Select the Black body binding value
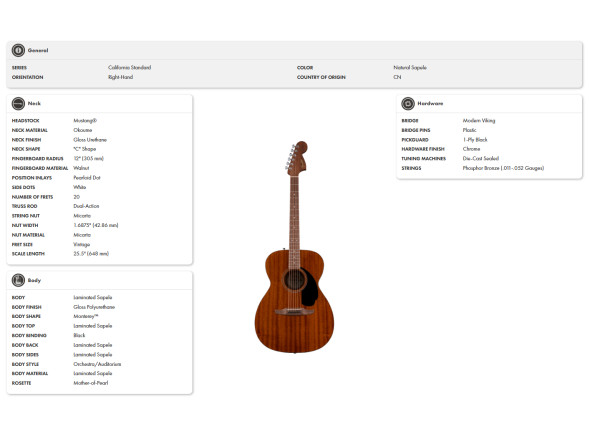 79,335
